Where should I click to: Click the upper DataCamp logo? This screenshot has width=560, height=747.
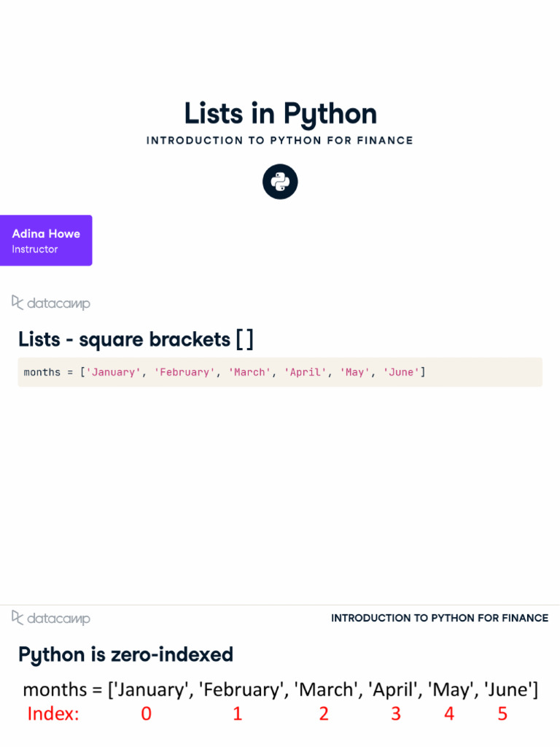(x=51, y=303)
